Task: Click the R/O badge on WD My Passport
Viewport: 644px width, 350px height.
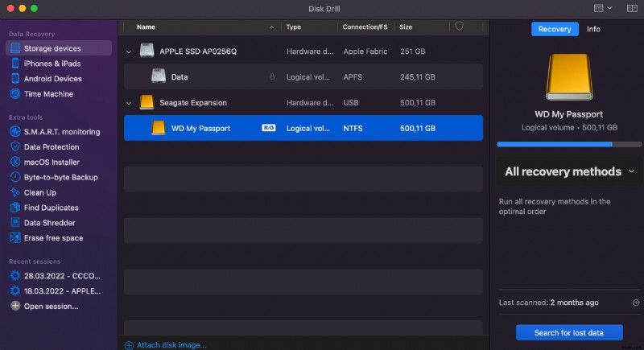Action: (269, 128)
